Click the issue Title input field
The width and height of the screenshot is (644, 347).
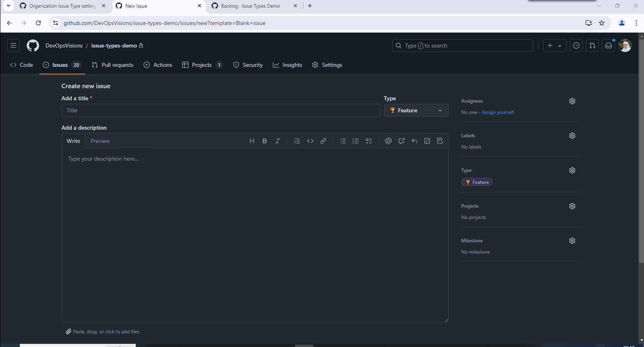tap(221, 110)
